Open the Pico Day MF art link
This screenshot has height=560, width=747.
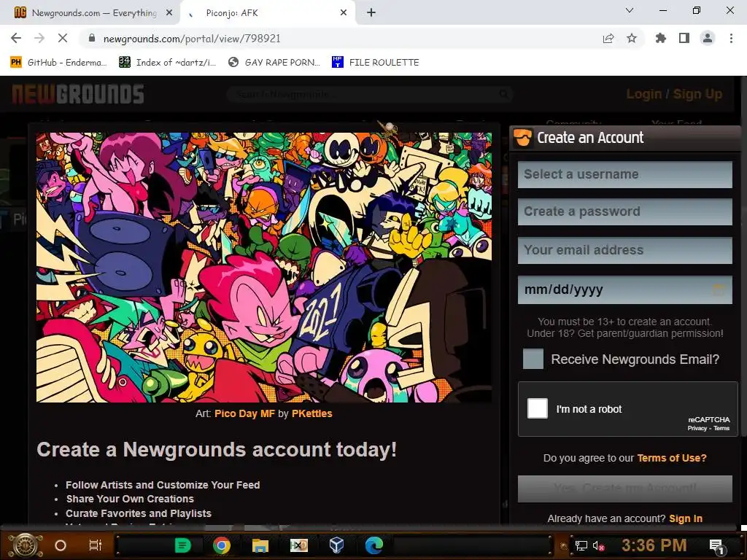pyautogui.click(x=244, y=413)
